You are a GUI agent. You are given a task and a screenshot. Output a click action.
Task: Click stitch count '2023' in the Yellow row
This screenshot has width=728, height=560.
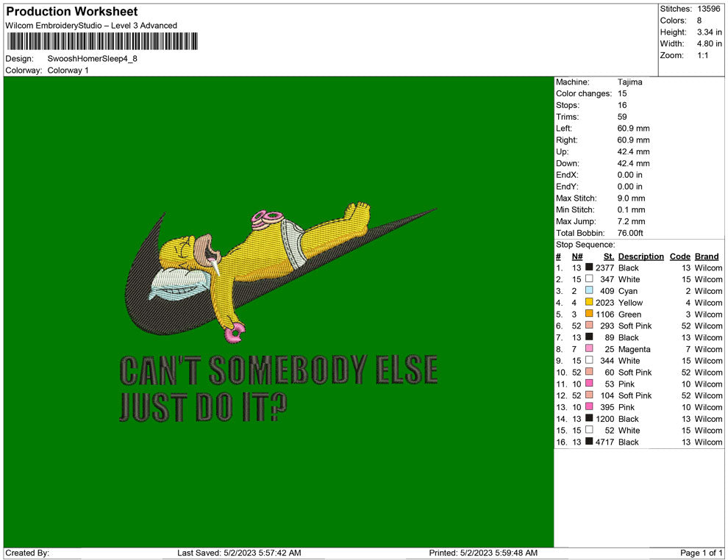click(x=605, y=303)
